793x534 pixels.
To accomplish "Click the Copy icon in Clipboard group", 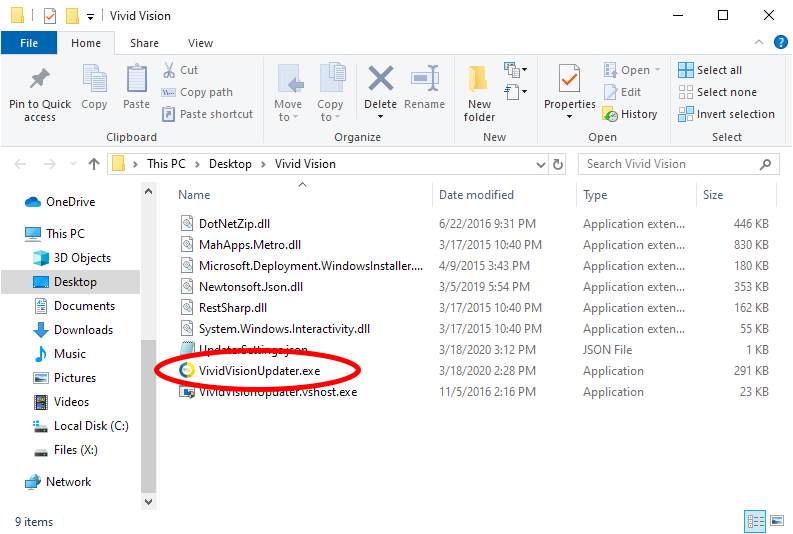I will pos(95,79).
